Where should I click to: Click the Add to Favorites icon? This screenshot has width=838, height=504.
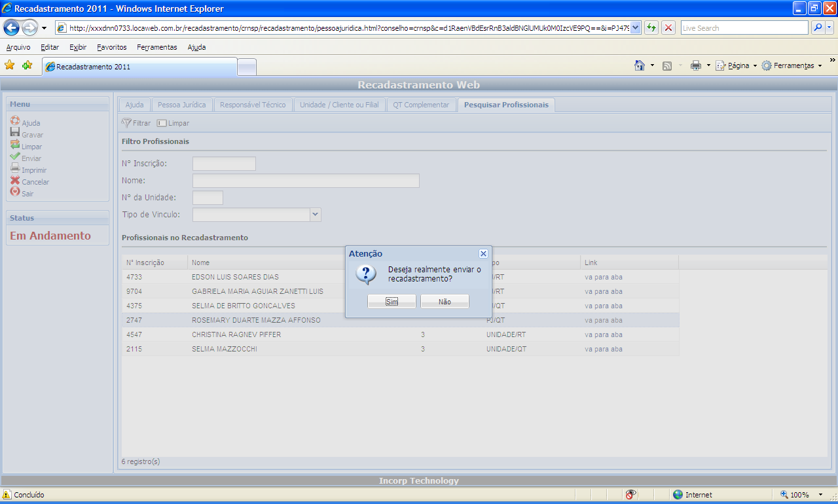27,65
